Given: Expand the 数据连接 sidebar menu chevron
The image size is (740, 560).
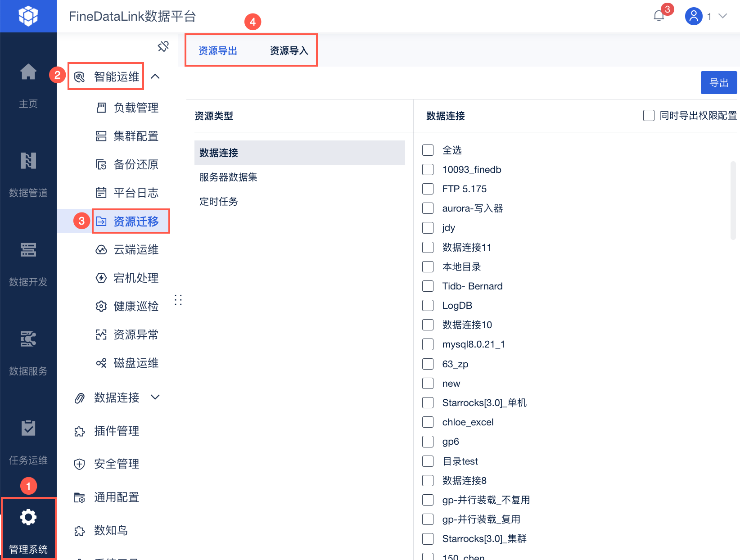Looking at the screenshot, I should tap(155, 397).
